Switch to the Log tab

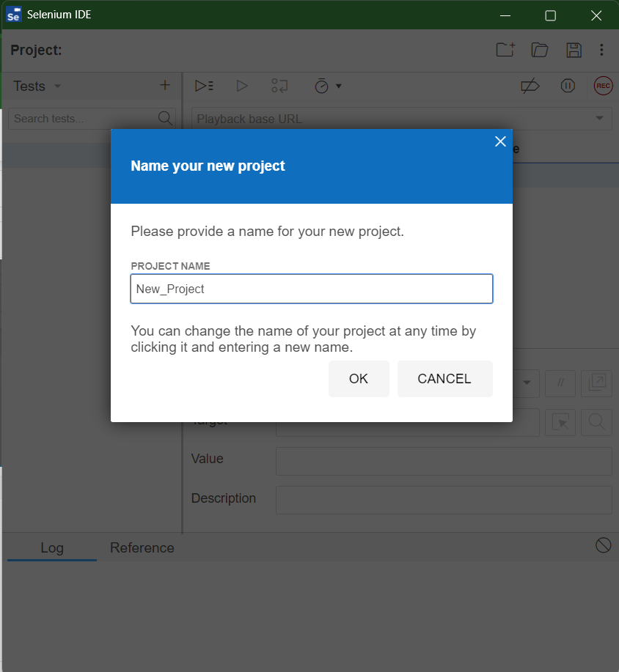tap(52, 547)
